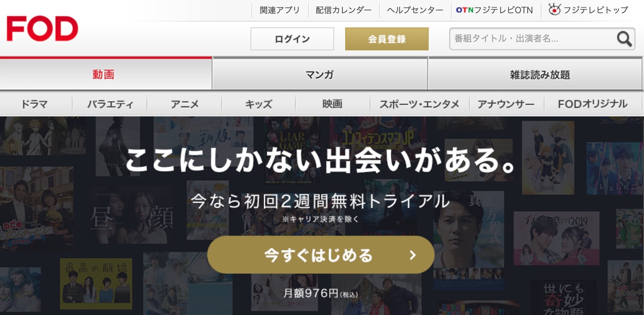Click the OTN logo icon
Viewport: 644px width, 315px height.
coord(464,10)
